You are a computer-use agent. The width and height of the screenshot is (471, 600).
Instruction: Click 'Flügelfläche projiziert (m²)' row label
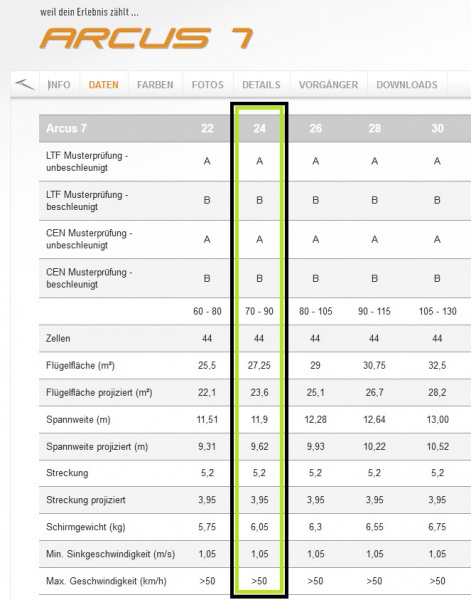[99, 393]
